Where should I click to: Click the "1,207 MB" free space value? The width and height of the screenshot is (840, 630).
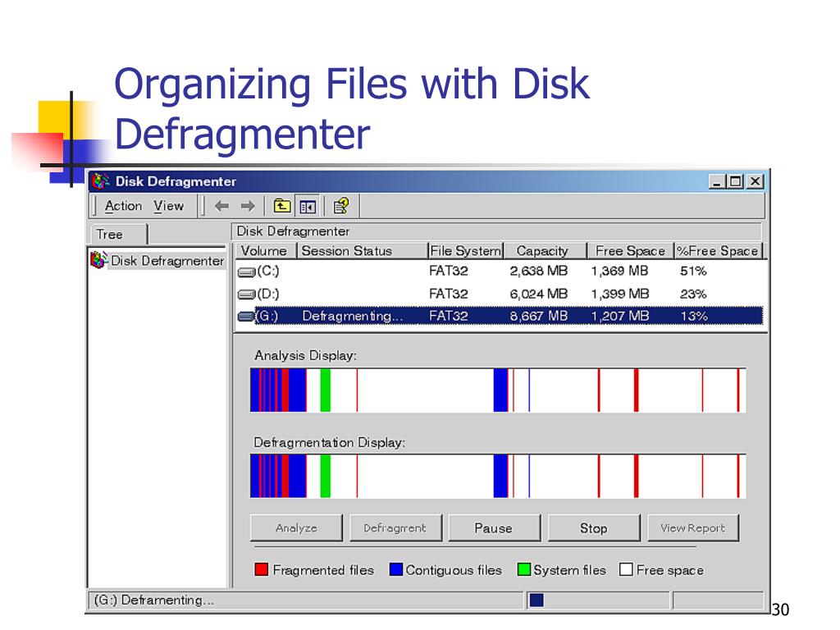point(620,316)
